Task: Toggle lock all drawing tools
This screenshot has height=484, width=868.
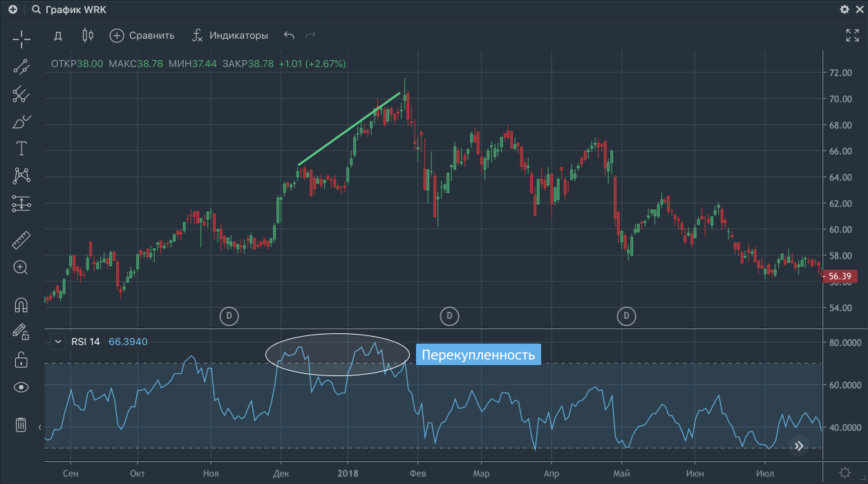Action: pyautogui.click(x=21, y=360)
